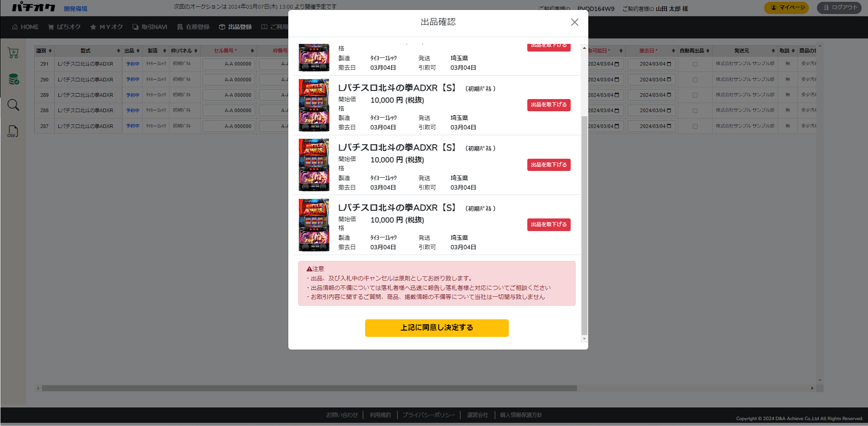Open the 個人情報保護方針 footer link

pyautogui.click(x=521, y=415)
